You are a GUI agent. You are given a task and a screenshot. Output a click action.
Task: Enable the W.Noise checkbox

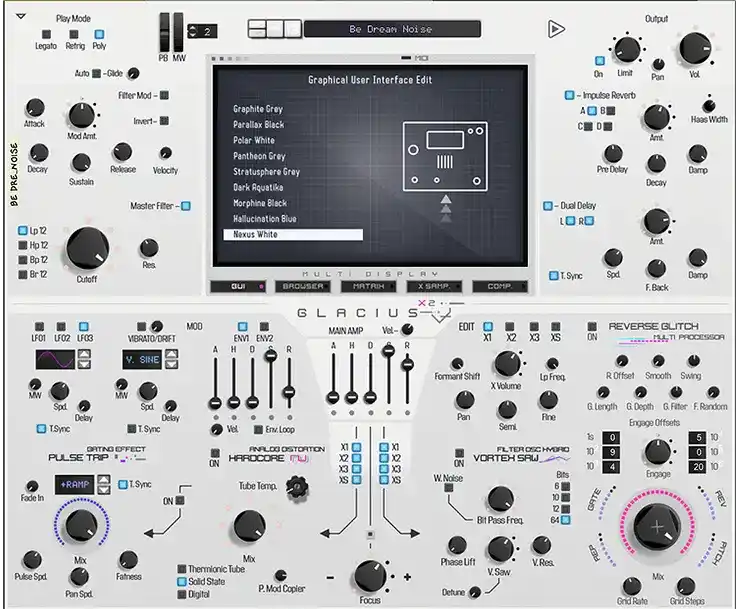click(449, 488)
